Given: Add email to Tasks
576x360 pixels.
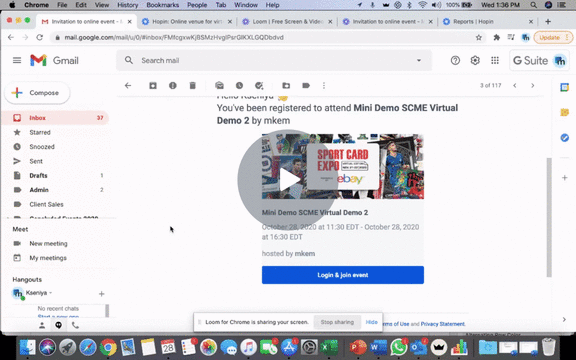Looking at the screenshot, I should pos(259,86).
